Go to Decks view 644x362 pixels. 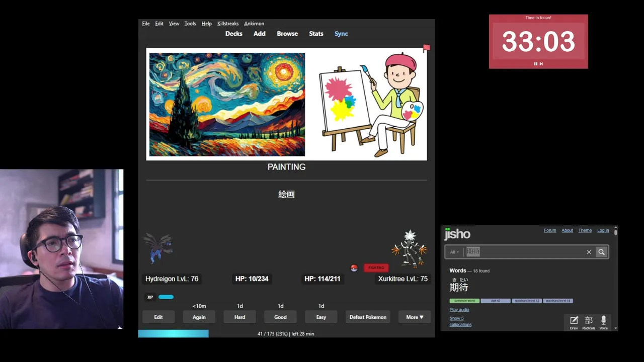click(234, 34)
